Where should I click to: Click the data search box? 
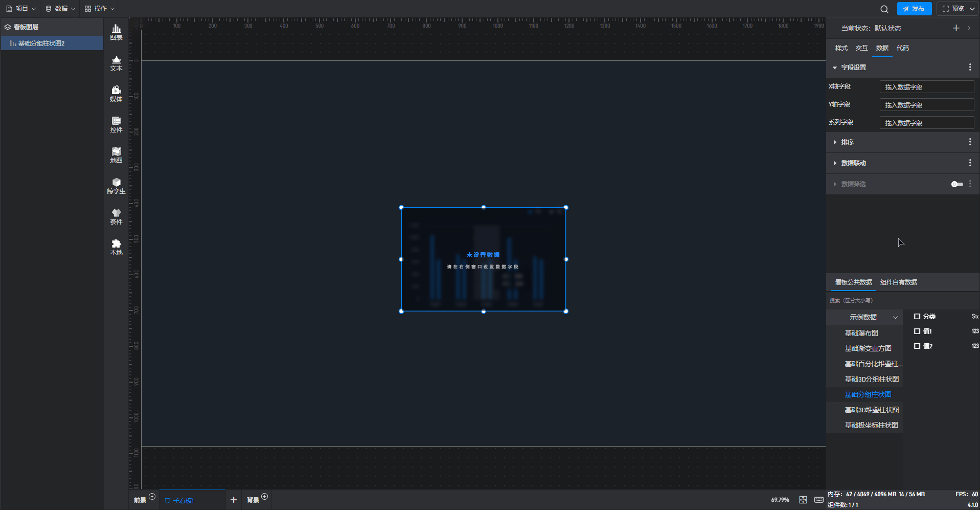click(902, 301)
